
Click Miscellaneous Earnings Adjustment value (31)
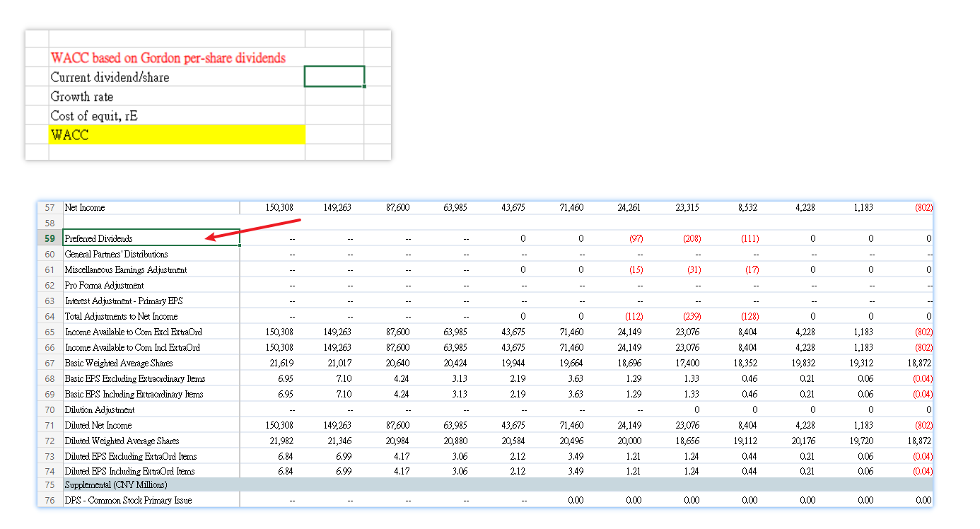pos(694,270)
